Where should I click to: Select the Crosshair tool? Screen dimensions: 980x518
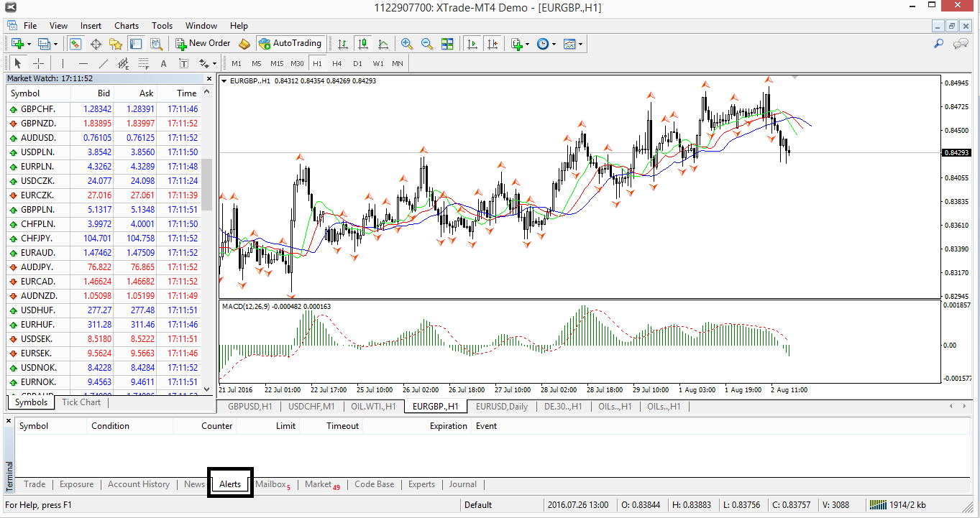[37, 63]
